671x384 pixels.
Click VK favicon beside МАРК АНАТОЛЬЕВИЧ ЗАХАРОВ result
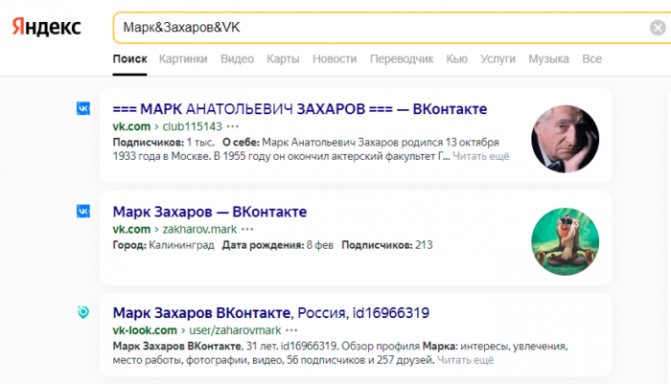pyautogui.click(x=83, y=109)
